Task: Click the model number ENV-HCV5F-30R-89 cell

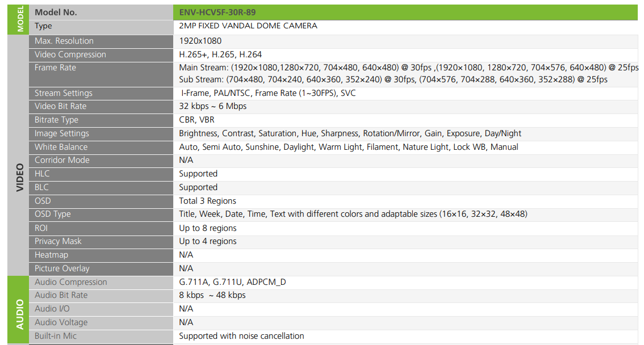Action: click(220, 12)
